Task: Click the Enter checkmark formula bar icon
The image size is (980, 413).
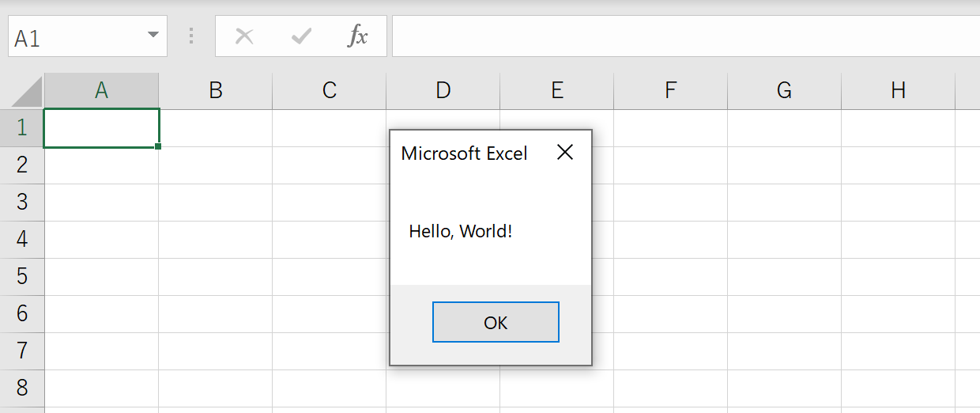Action: [301, 36]
